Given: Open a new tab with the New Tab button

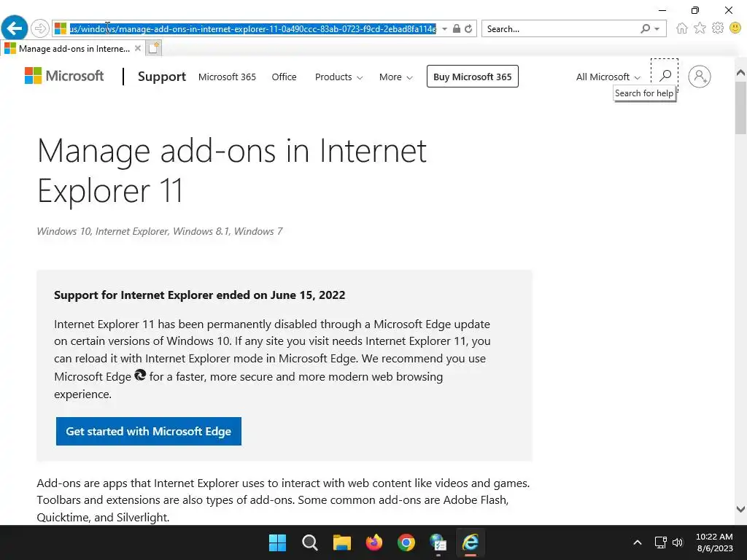Looking at the screenshot, I should tap(153, 48).
